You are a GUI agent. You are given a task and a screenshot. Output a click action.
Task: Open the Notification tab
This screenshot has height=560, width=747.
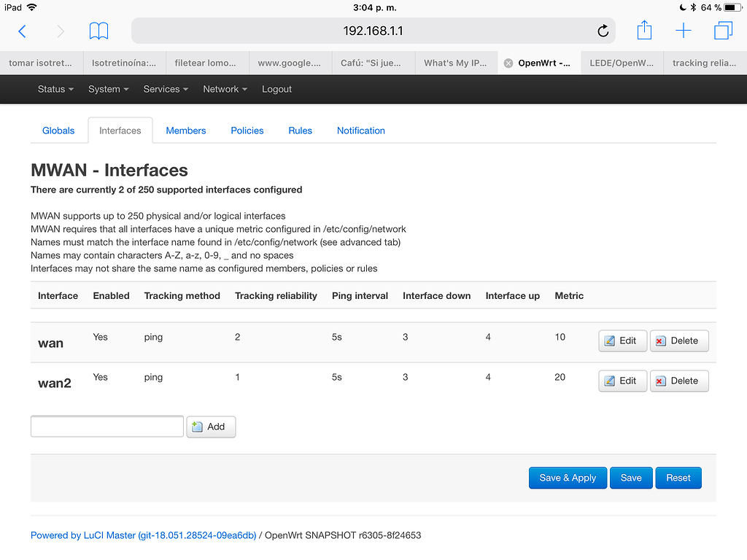360,130
